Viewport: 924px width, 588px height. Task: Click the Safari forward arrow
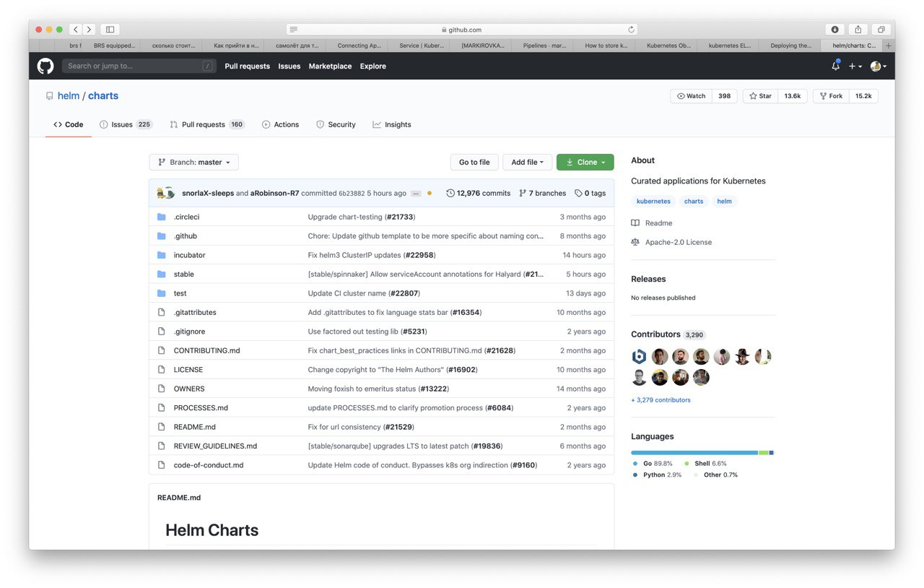point(89,30)
